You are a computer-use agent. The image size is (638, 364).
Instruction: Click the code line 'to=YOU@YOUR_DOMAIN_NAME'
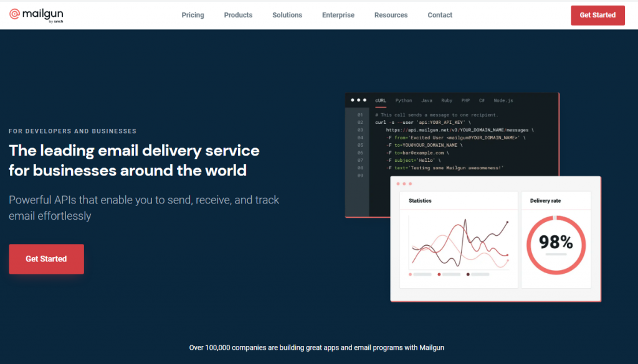[424, 145]
